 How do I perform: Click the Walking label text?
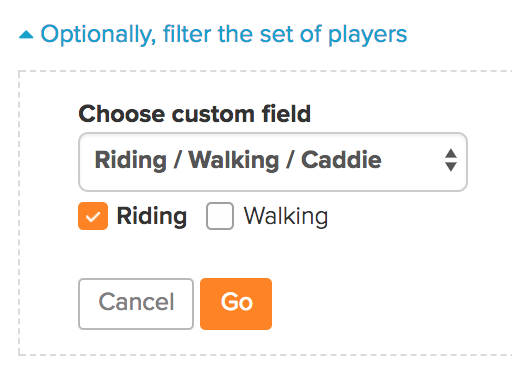[x=286, y=216]
